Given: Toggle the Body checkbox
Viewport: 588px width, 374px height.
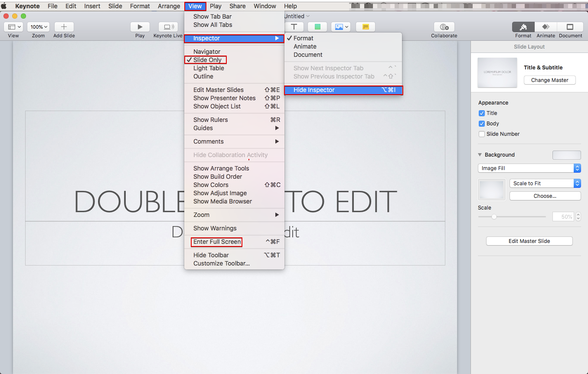Looking at the screenshot, I should click(x=482, y=124).
